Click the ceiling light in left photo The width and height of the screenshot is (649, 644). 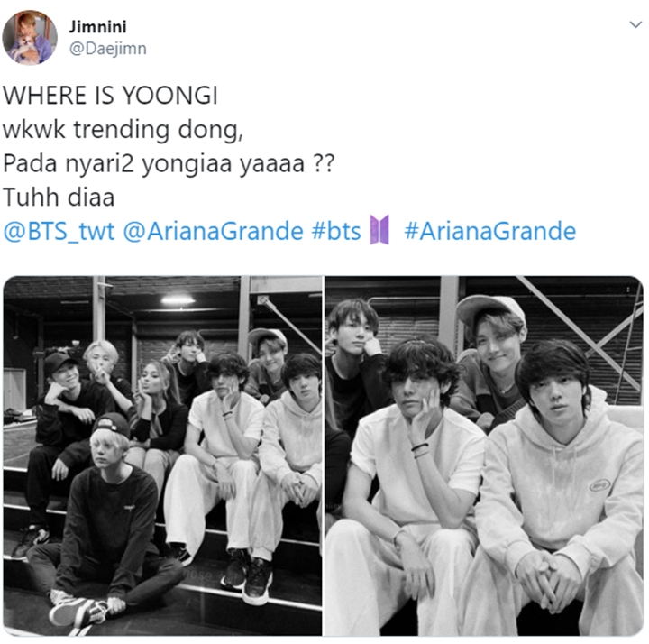[x=178, y=299]
